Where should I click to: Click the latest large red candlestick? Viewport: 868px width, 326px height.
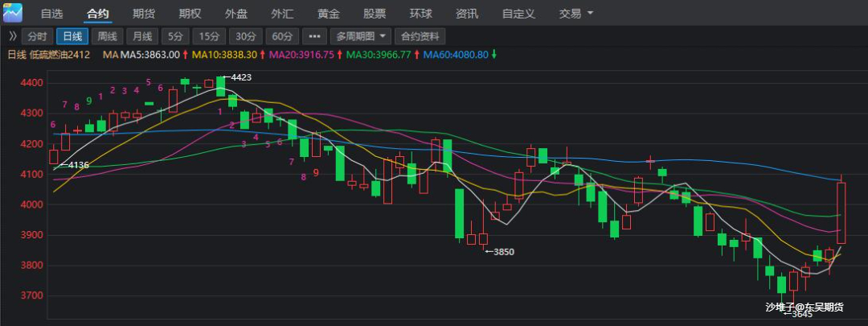click(x=841, y=213)
